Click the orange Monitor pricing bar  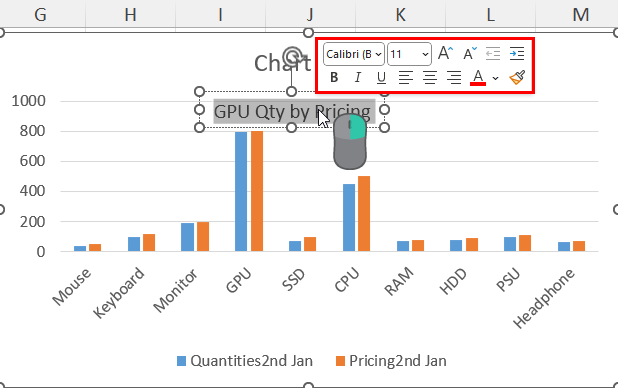[203, 237]
